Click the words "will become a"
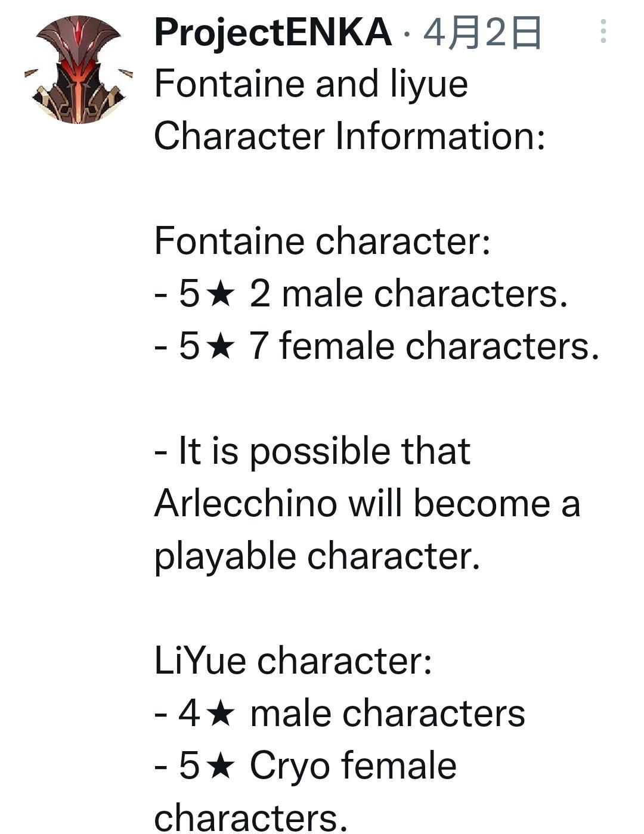The image size is (644, 834). pos(464,504)
